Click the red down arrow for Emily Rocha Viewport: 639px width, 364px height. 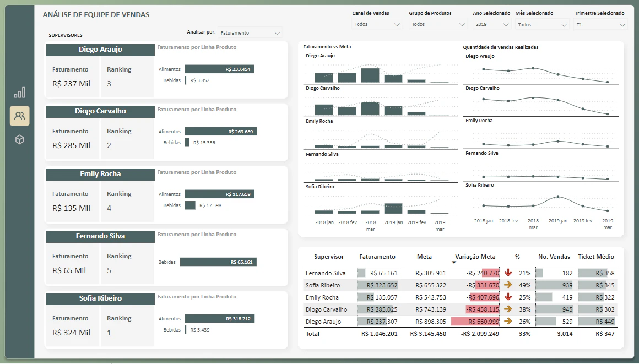click(x=508, y=297)
